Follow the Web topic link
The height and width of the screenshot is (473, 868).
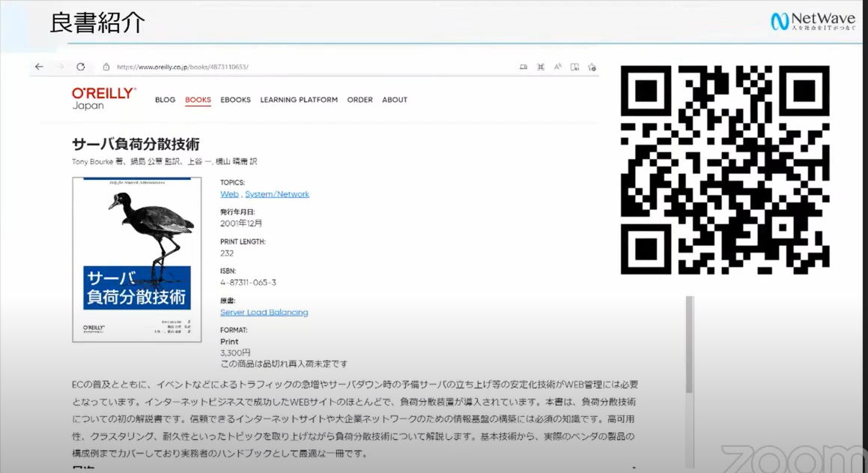pos(229,194)
